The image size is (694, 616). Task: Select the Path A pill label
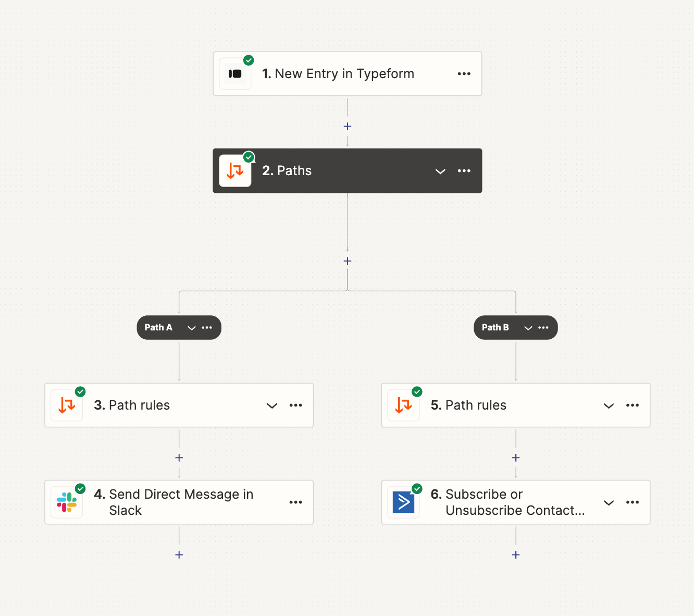[158, 327]
